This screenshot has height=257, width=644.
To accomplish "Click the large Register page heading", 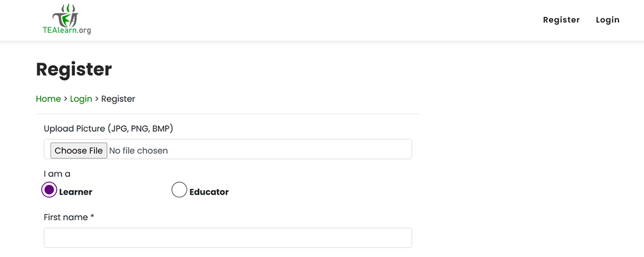I will (x=74, y=69).
